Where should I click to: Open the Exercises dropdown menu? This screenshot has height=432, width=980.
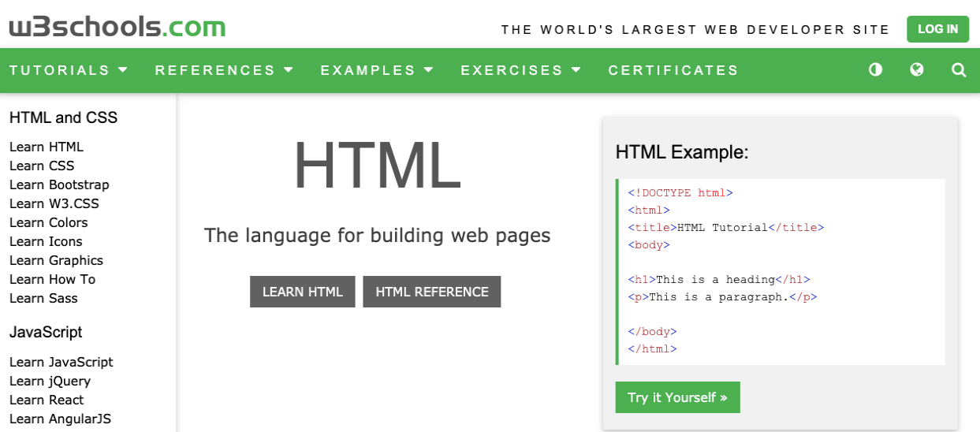pos(520,70)
